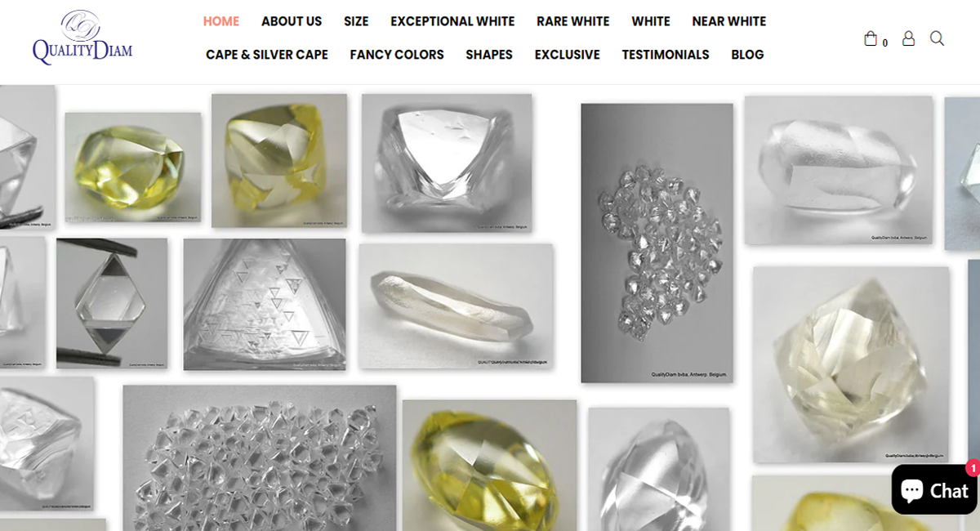Open the BLOG link

point(748,55)
